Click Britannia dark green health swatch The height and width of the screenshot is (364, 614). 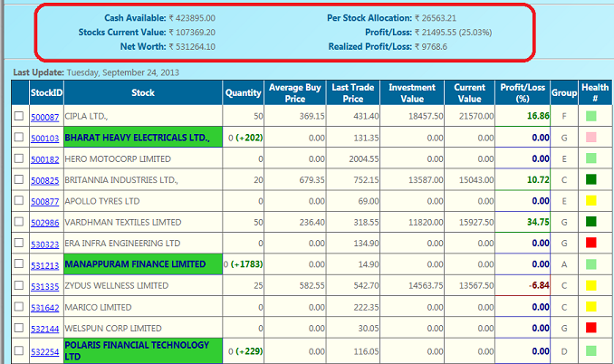click(590, 179)
